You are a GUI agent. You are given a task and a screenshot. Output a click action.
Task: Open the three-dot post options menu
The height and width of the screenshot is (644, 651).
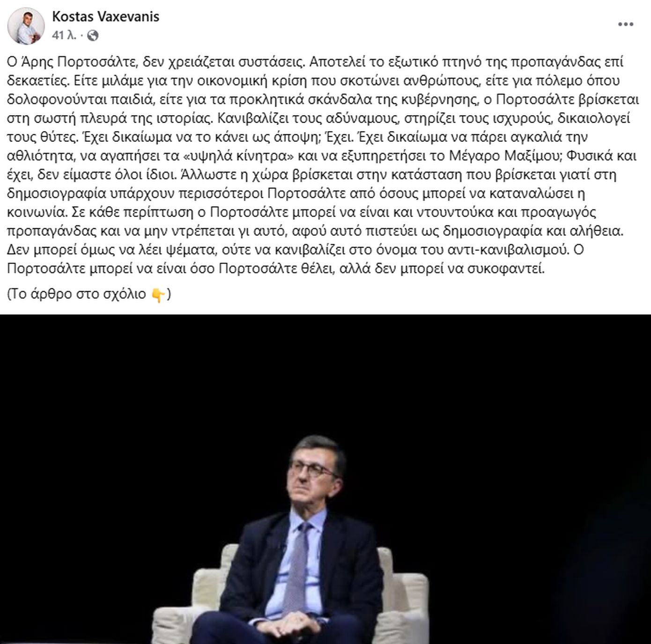tap(626, 24)
